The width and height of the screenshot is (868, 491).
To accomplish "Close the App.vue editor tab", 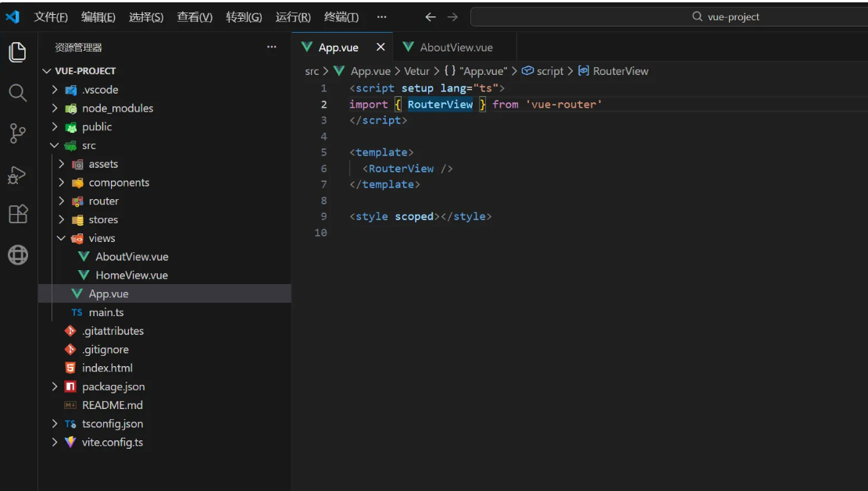I will [380, 48].
